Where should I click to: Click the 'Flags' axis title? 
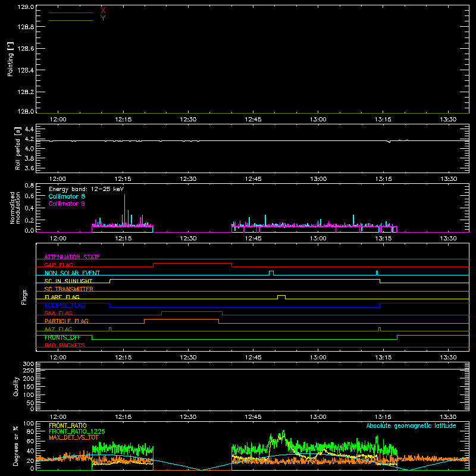[24, 297]
